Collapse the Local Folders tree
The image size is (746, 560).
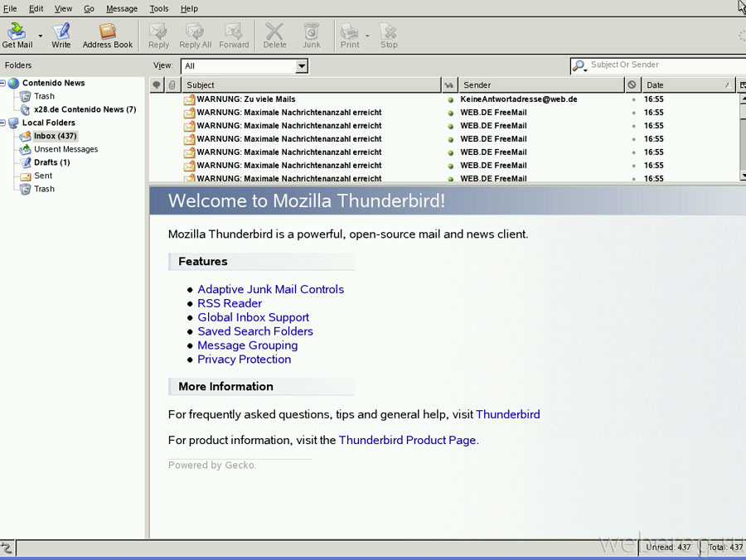point(2,123)
